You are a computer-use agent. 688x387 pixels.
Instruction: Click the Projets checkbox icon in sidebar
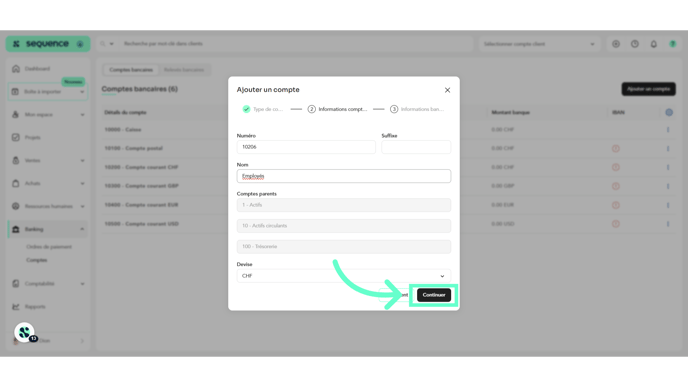pos(16,137)
